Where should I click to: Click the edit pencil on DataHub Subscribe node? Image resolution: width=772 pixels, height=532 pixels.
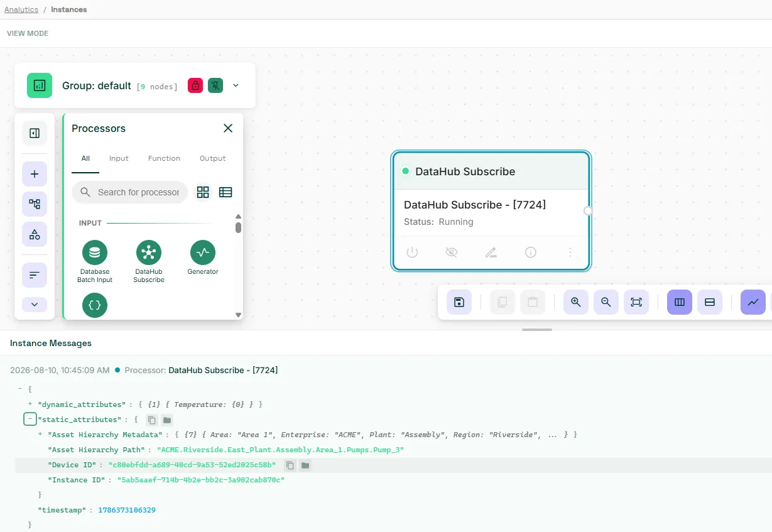coord(491,252)
